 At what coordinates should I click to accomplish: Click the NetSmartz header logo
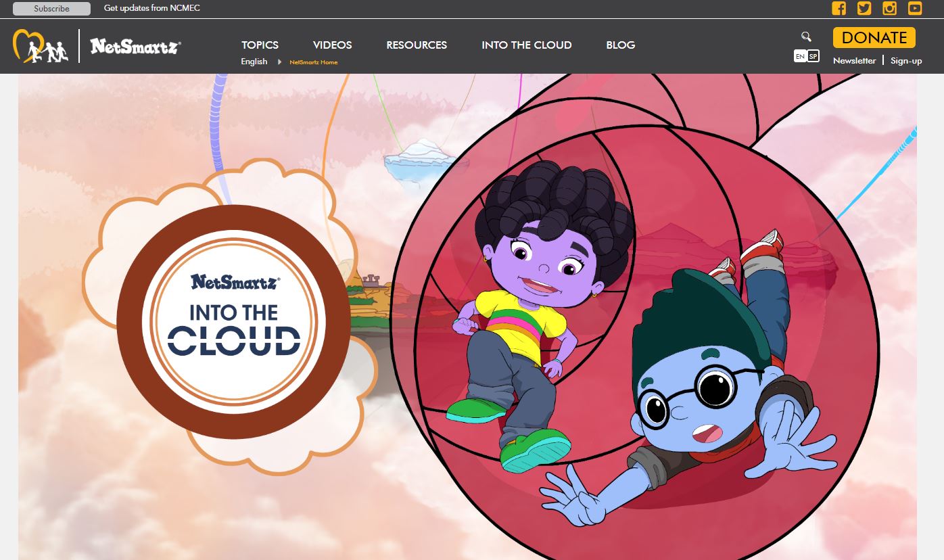point(135,46)
